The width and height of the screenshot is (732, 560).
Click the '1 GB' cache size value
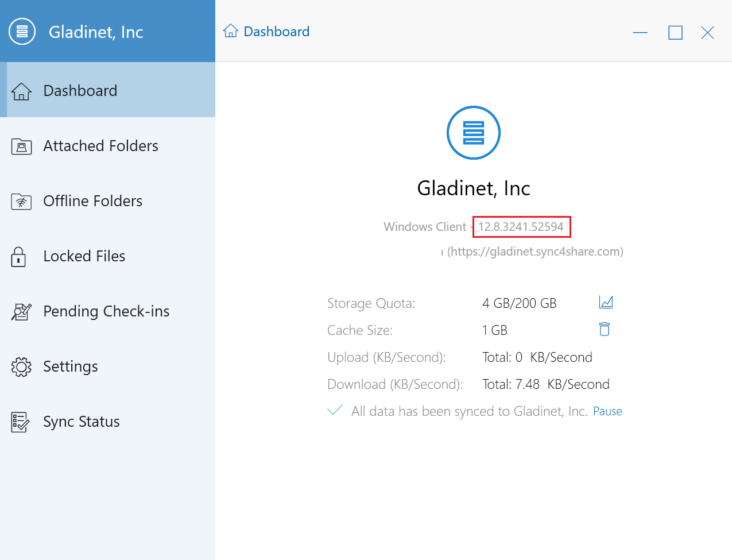(494, 330)
